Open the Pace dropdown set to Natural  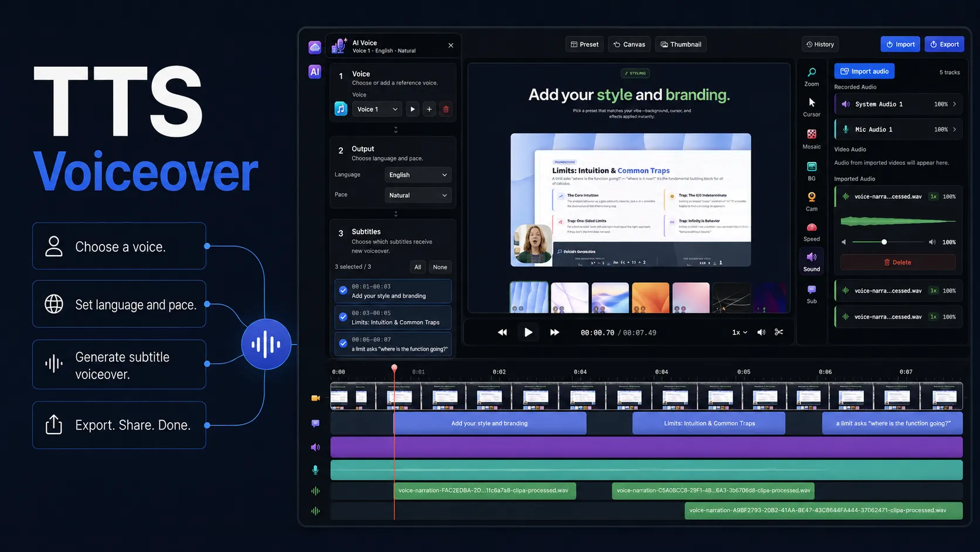[x=418, y=195]
